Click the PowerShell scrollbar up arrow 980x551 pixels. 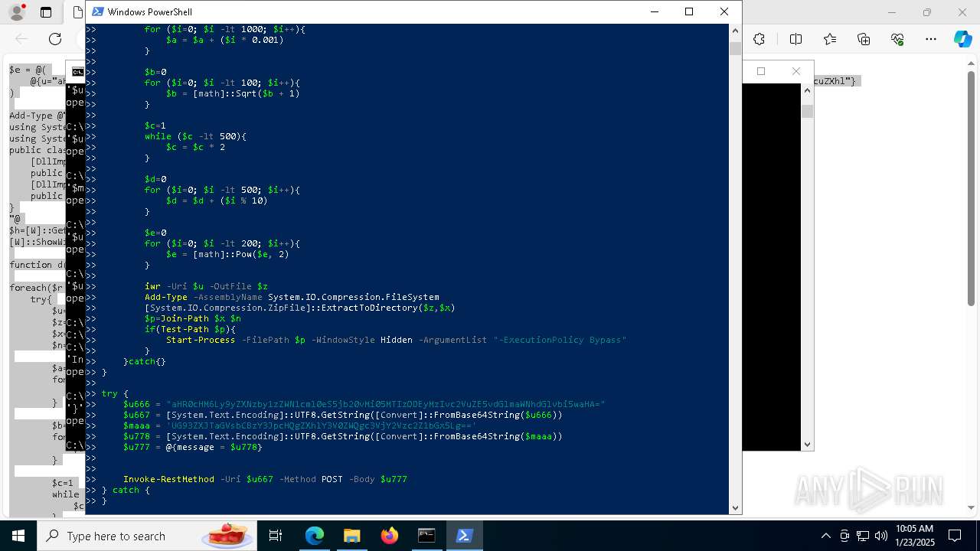pos(735,31)
